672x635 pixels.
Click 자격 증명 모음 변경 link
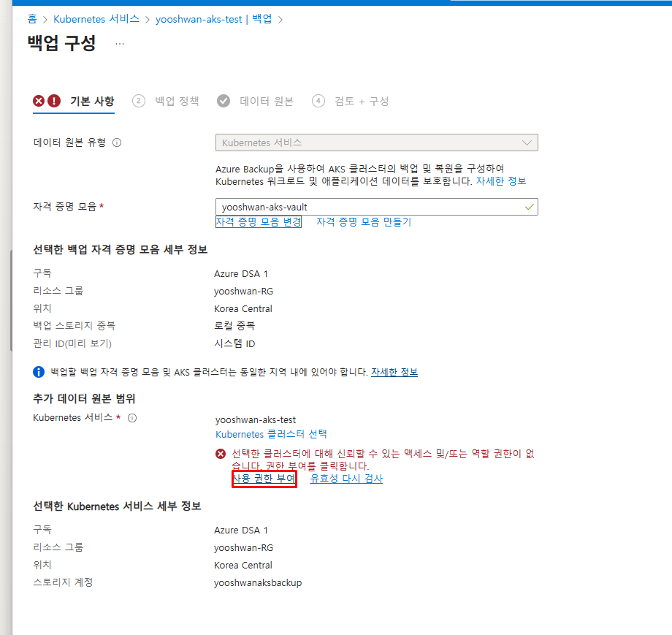point(259,221)
